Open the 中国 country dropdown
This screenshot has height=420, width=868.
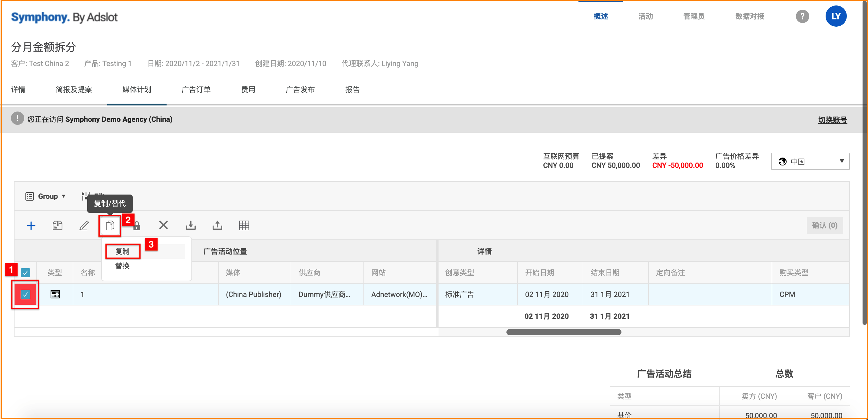click(810, 162)
